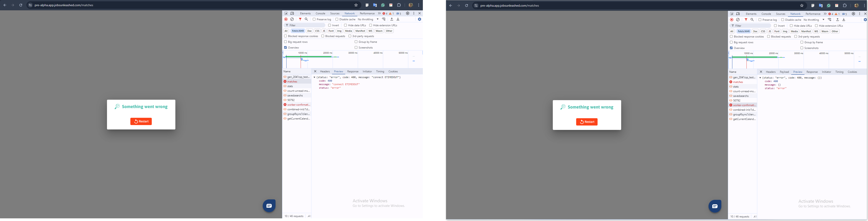The width and height of the screenshot is (868, 221).
Task: Select the Fetch/XHR filter chip in the left DevTools
Action: click(x=298, y=31)
